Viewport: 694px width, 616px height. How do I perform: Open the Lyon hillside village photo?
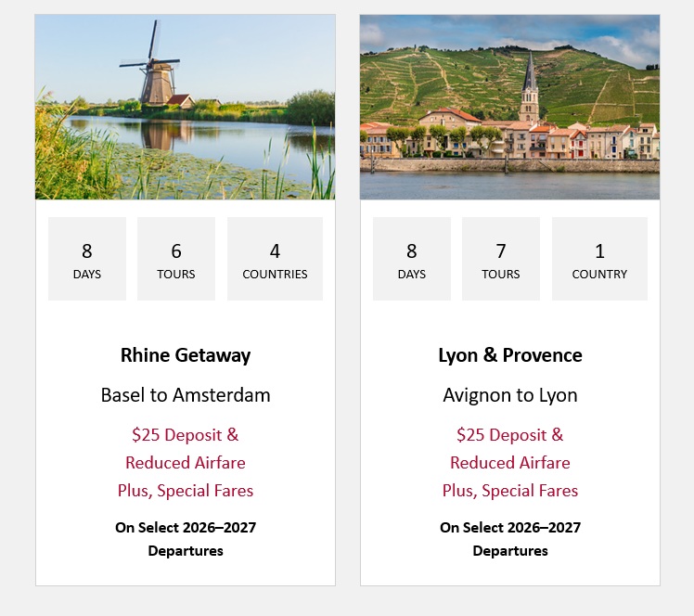coord(509,107)
